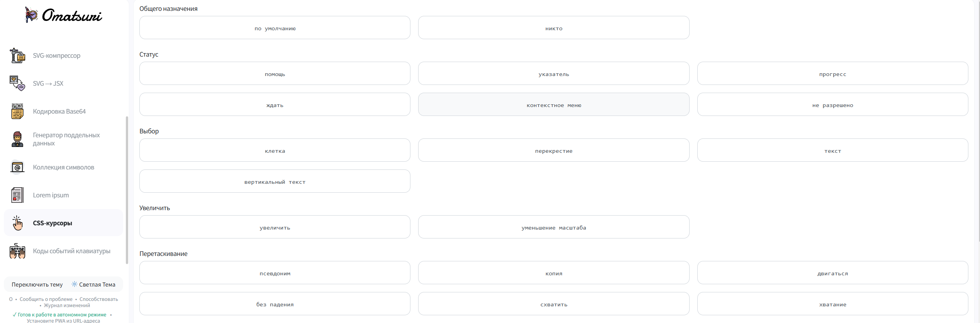Click the контекстное меню cursor button
The image size is (980, 323).
pos(554,104)
